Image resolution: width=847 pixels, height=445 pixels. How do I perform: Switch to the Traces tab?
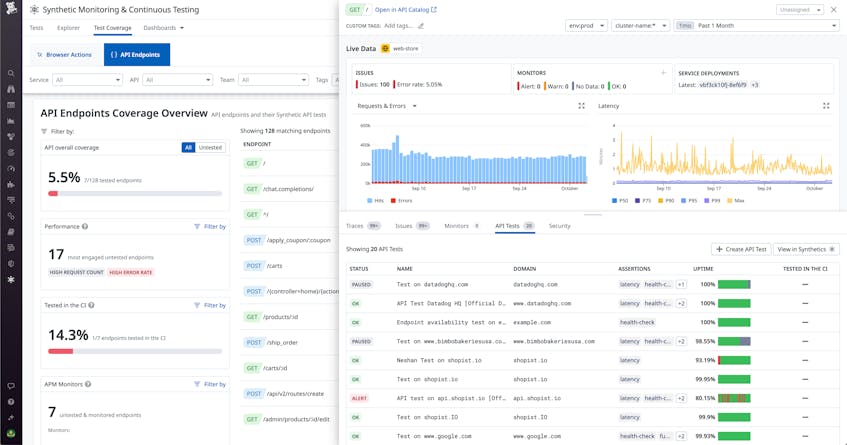(363, 226)
